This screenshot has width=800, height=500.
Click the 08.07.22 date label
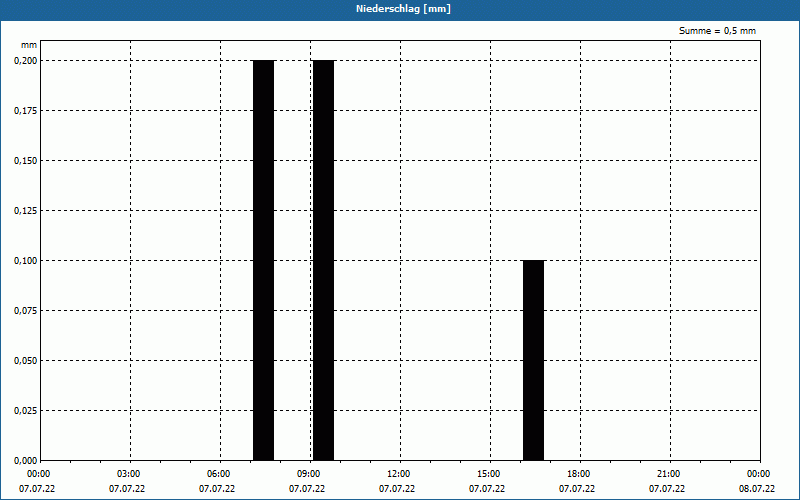[757, 489]
